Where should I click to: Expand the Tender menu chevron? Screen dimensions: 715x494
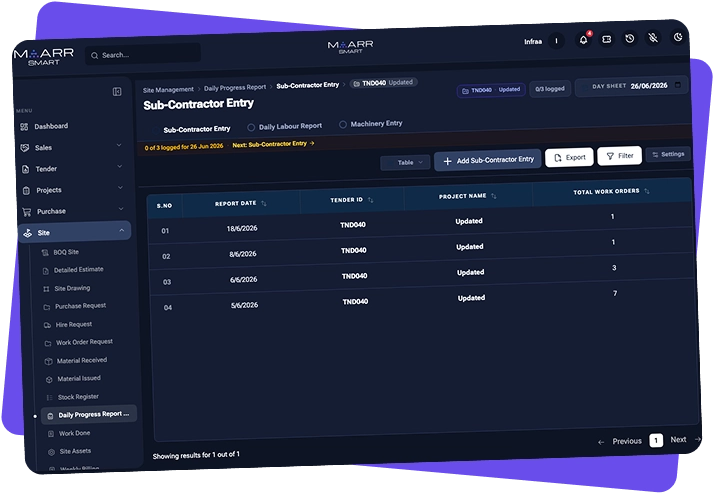[120, 166]
